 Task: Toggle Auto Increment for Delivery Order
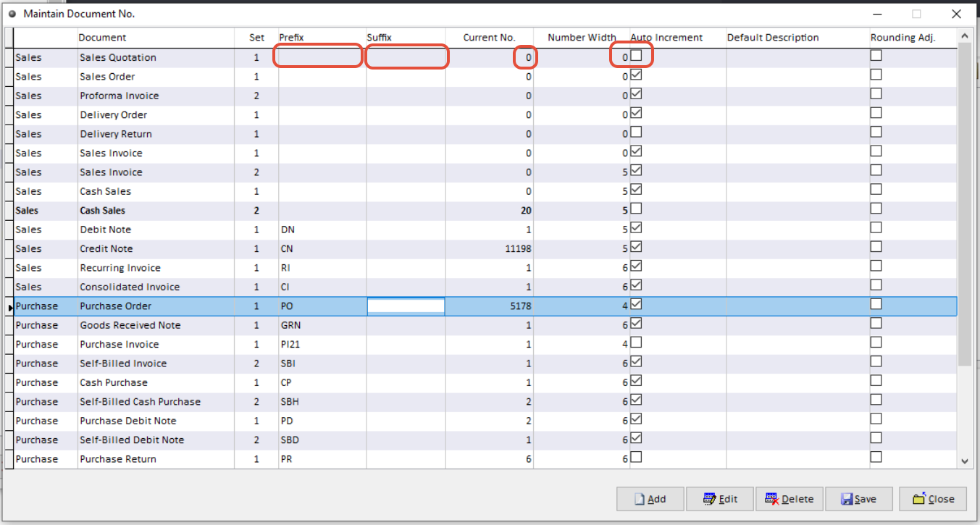pyautogui.click(x=636, y=113)
